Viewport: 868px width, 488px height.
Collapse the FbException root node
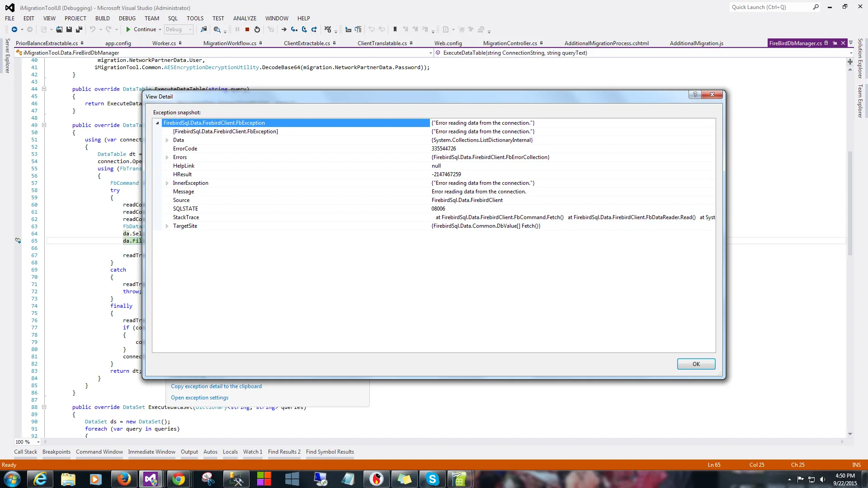(x=157, y=123)
